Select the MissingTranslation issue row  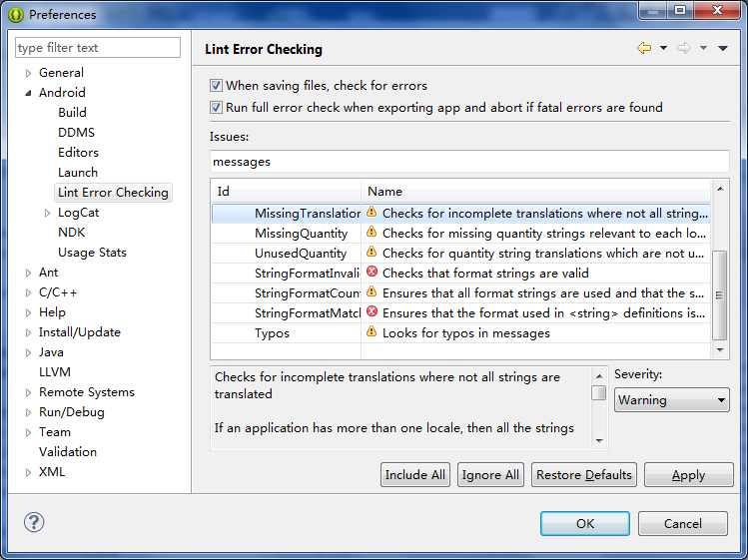tap(460, 214)
